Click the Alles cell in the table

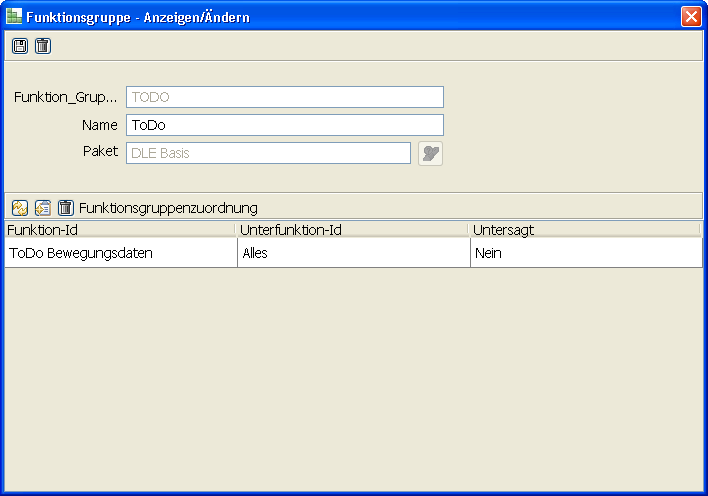coord(352,253)
